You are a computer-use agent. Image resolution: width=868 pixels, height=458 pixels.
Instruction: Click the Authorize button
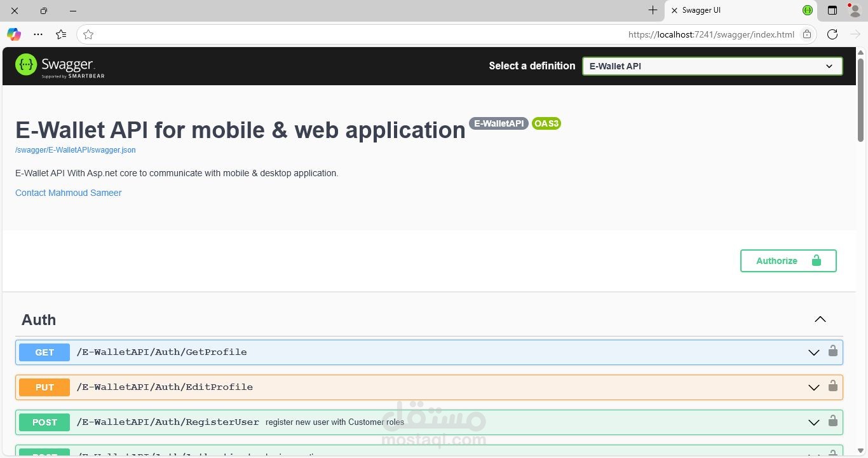pos(776,261)
